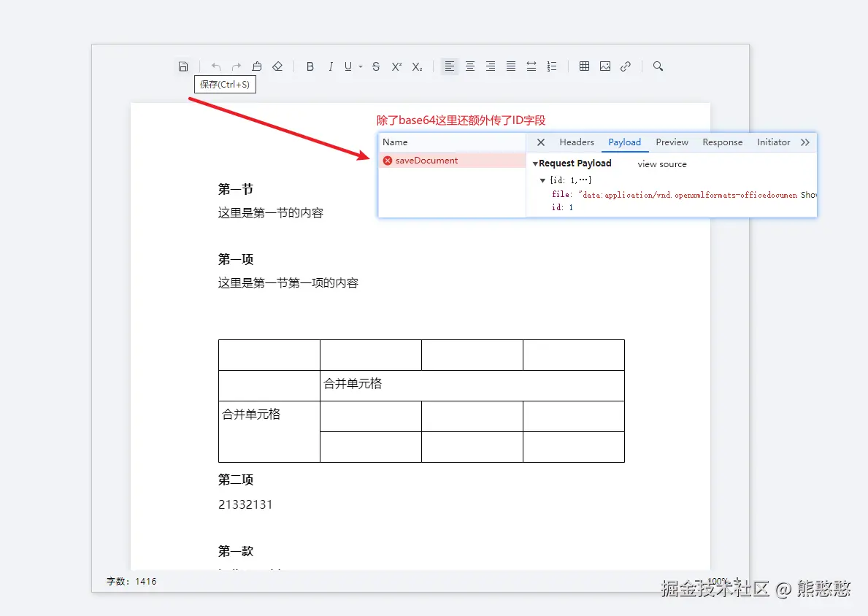The image size is (868, 616).
Task: Align text to the left
Action: 450,66
